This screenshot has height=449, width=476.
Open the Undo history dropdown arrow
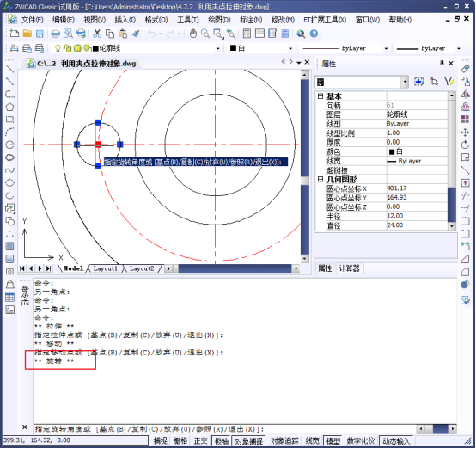161,34
